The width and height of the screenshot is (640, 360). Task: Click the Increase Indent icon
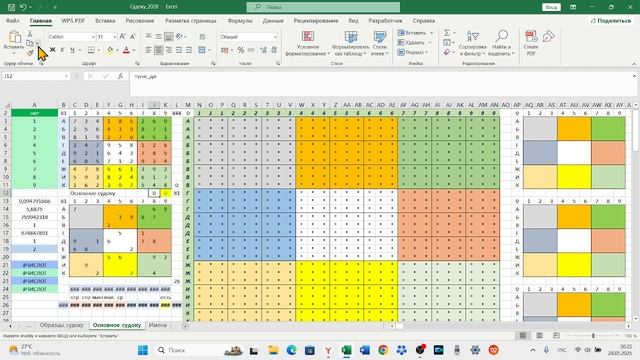[189, 50]
